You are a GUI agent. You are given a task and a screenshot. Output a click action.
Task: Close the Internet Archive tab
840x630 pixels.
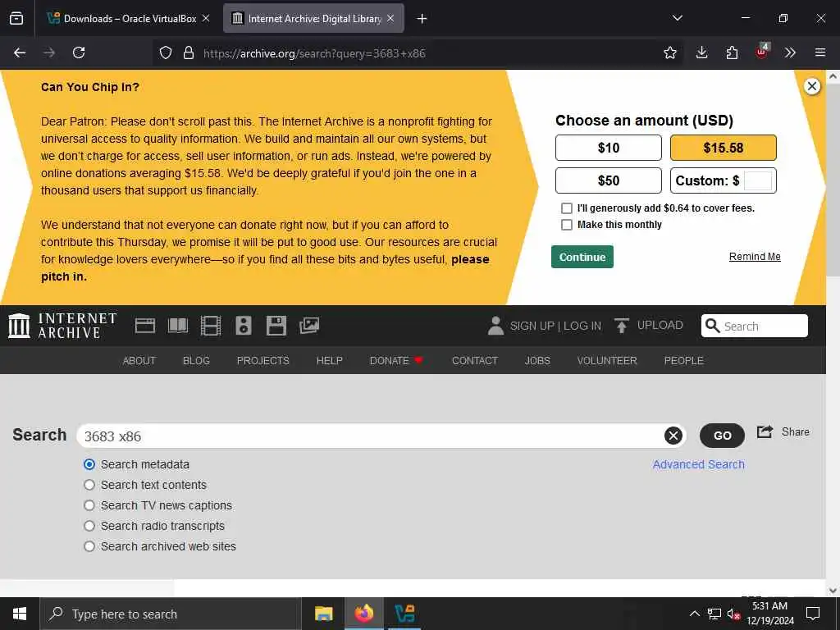[x=390, y=19]
